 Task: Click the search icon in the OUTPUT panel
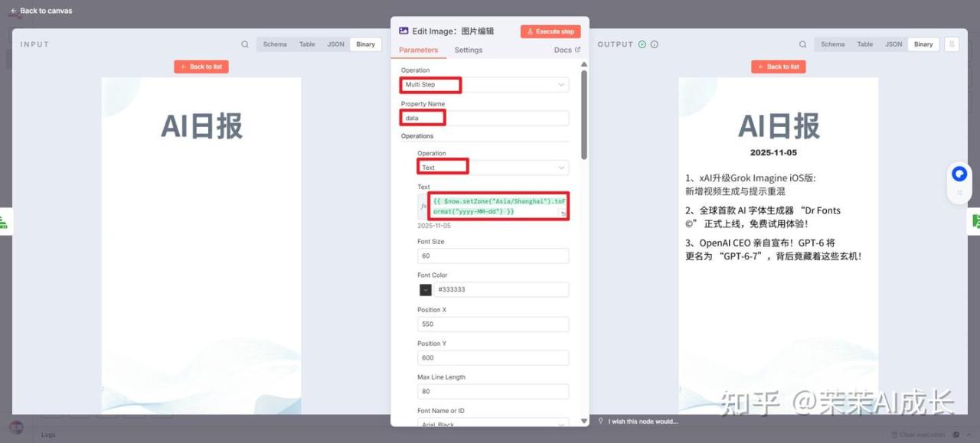click(x=802, y=44)
